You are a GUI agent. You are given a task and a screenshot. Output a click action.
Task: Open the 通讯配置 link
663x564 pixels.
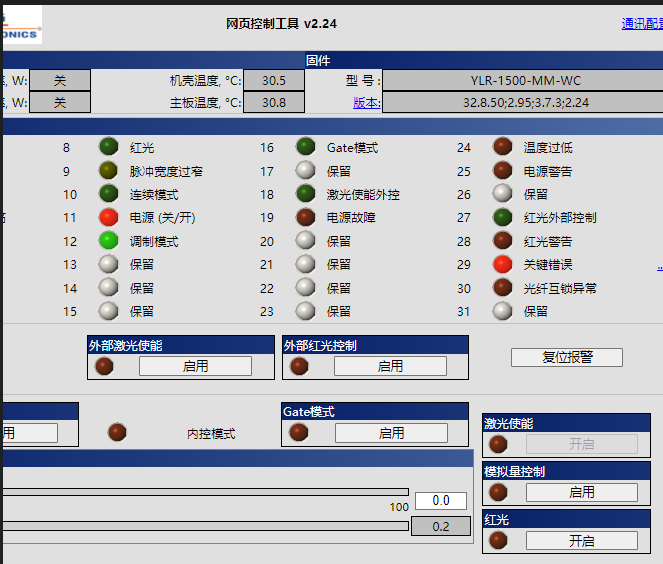pyautogui.click(x=642, y=24)
